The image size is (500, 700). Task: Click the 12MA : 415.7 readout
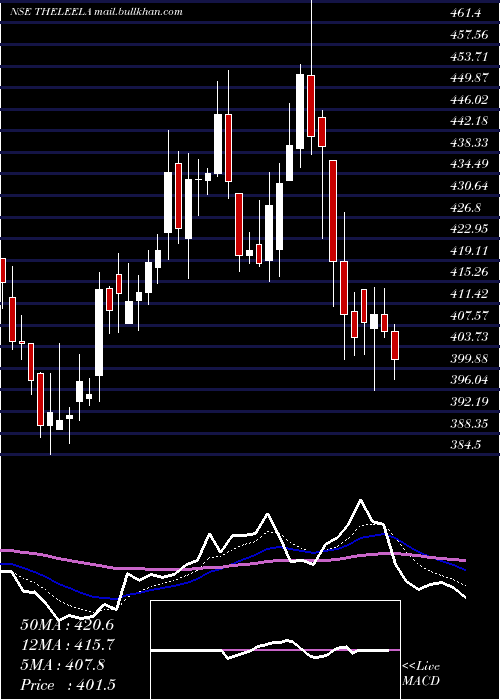pyautogui.click(x=67, y=645)
